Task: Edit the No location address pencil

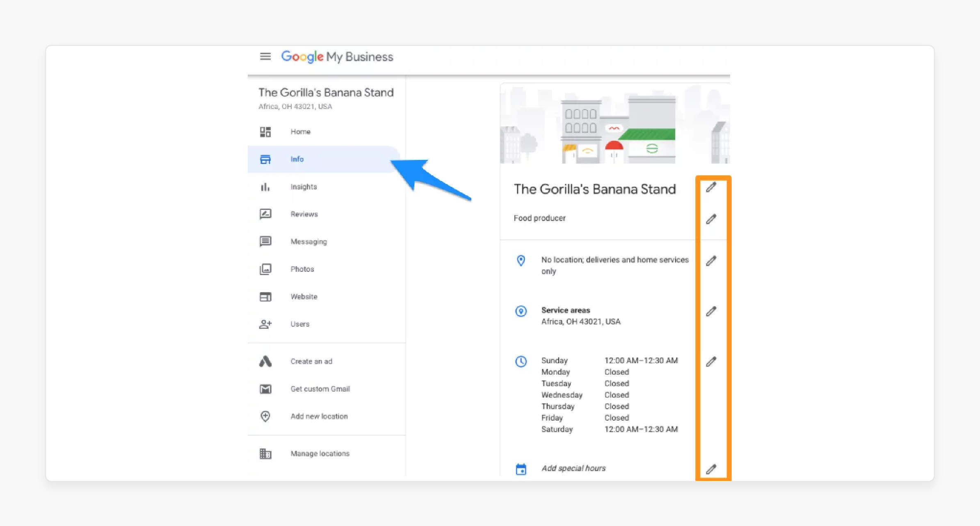Action: [711, 261]
